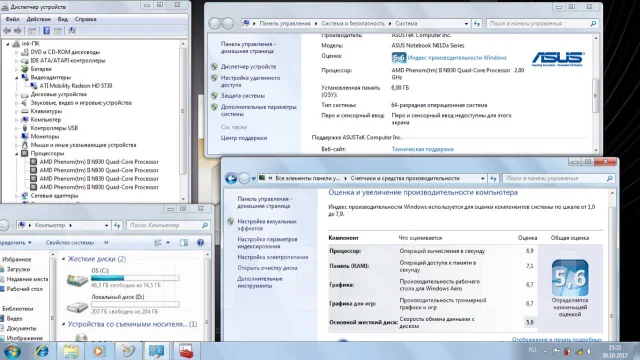Select Звуковые, видео и игровые устройства item
Viewport: 640px width, 360px height.
tap(81, 103)
